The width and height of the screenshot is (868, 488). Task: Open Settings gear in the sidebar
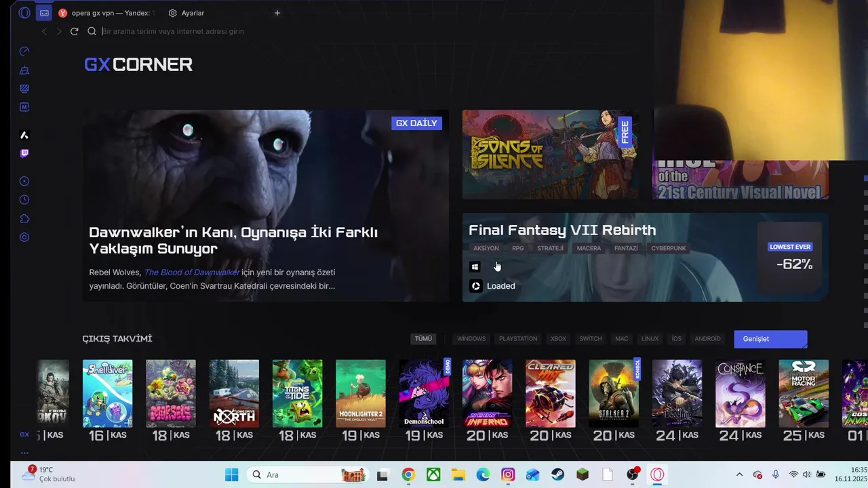click(24, 237)
